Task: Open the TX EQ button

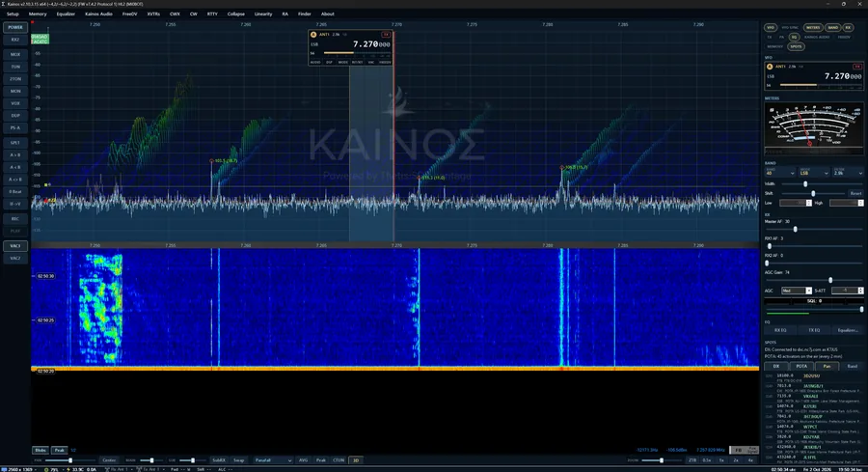Action: click(814, 330)
